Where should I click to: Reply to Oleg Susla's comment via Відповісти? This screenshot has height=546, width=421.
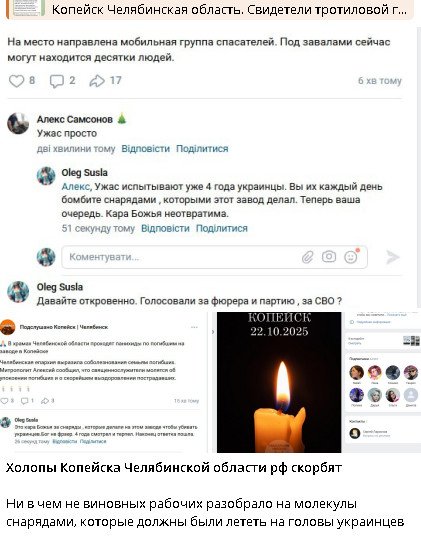[165, 228]
